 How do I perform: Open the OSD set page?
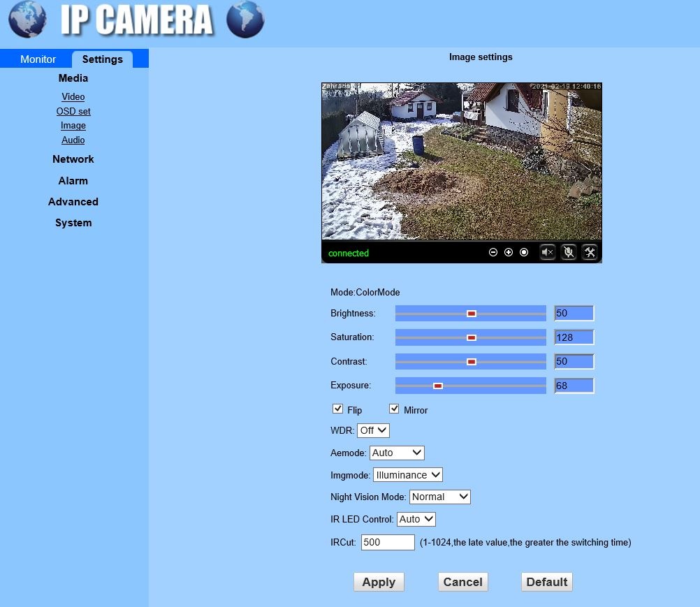click(73, 111)
